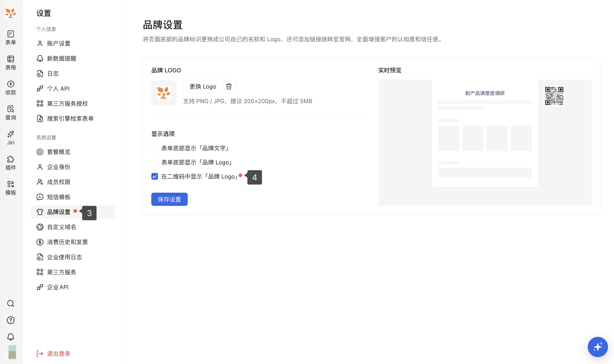Enable 表单底部显示「品牌 Logo」 checkbox

(155, 162)
